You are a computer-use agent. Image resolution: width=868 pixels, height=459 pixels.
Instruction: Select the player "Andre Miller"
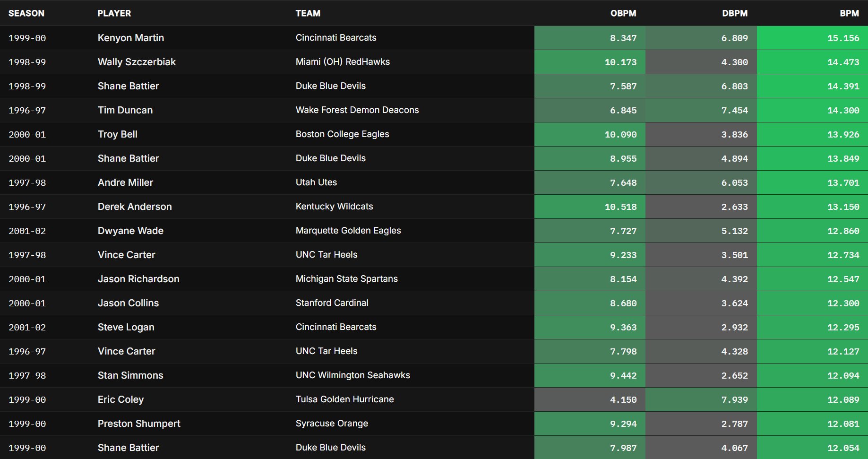126,182
